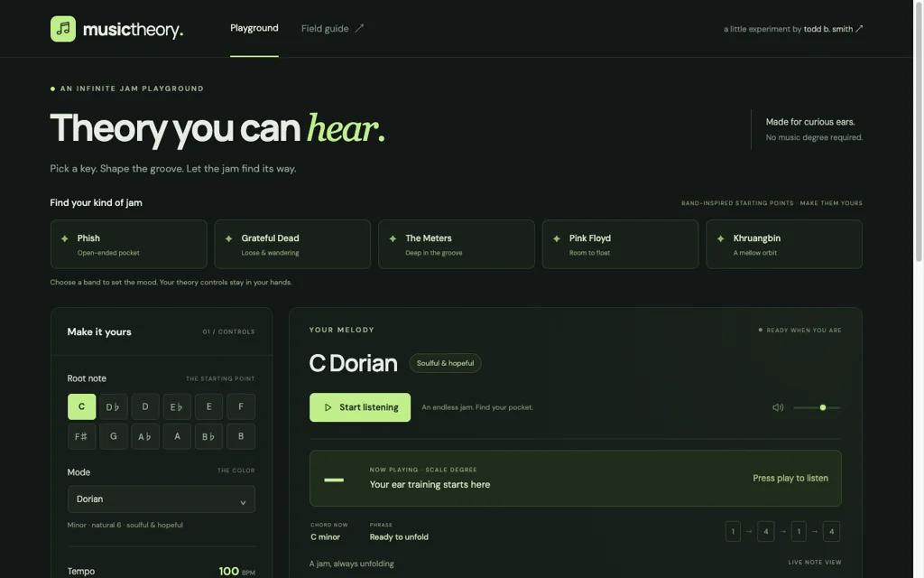Click the Live note view label

pos(815,563)
